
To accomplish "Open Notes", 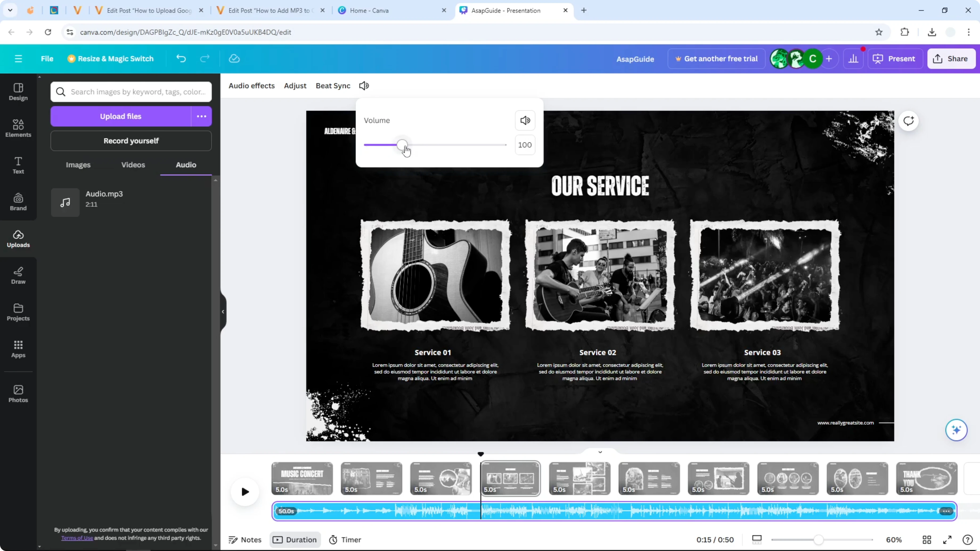I will (245, 540).
